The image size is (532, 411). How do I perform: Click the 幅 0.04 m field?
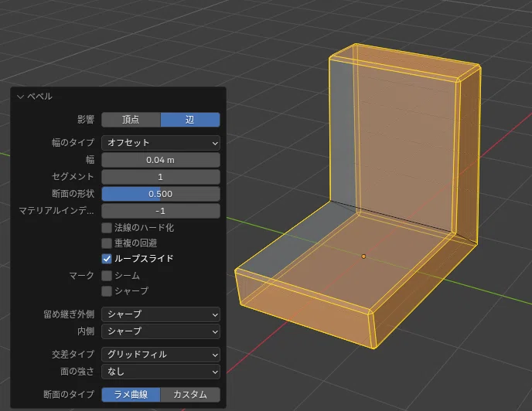pyautogui.click(x=161, y=160)
